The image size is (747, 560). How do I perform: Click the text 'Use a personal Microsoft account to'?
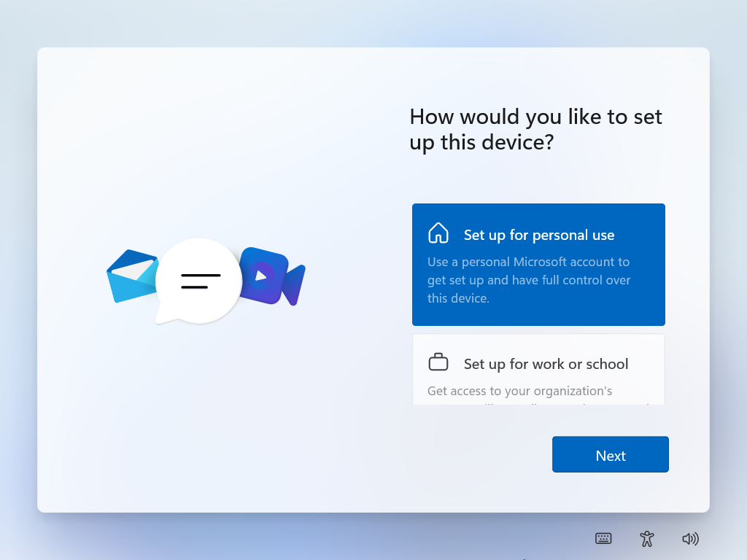528,262
